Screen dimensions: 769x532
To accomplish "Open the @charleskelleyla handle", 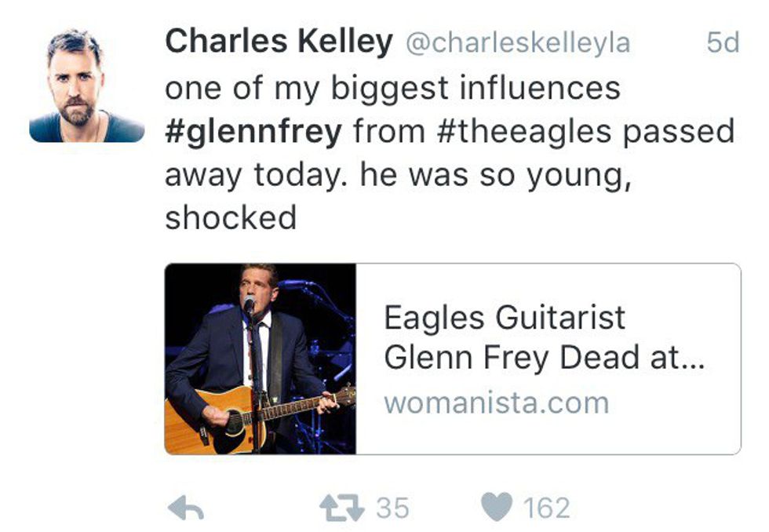I will coord(517,43).
